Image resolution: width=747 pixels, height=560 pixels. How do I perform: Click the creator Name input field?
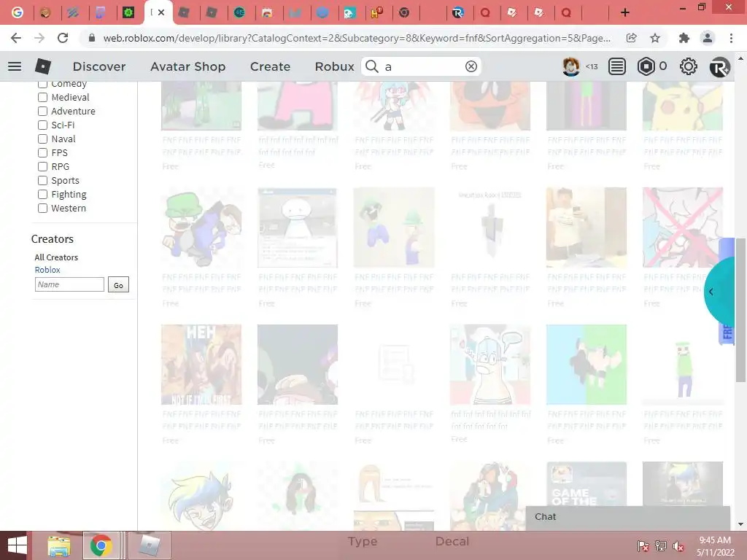click(x=69, y=284)
